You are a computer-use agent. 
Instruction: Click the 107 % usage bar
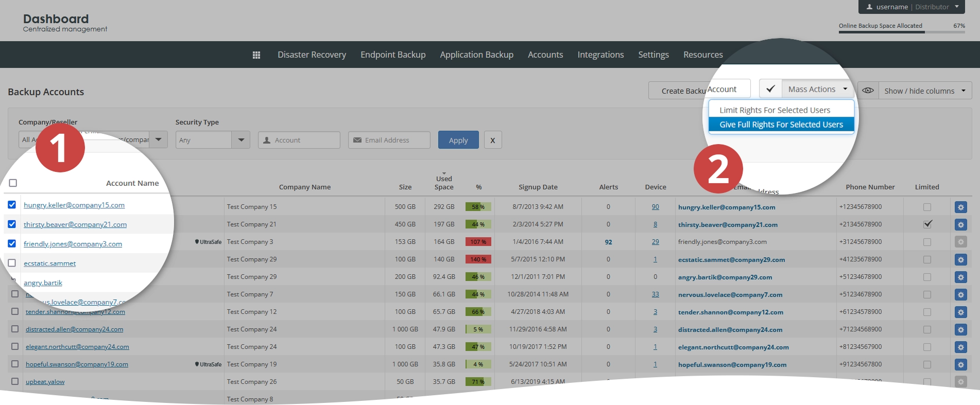pos(478,242)
